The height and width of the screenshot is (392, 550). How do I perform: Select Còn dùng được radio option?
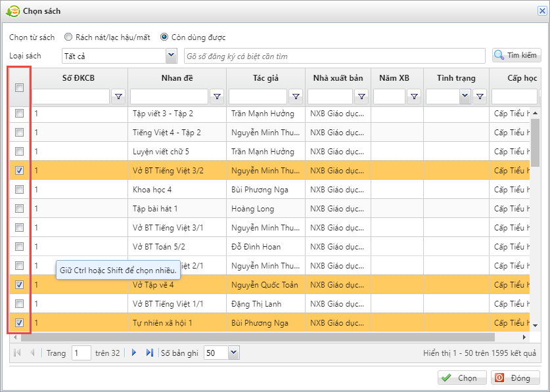164,37
